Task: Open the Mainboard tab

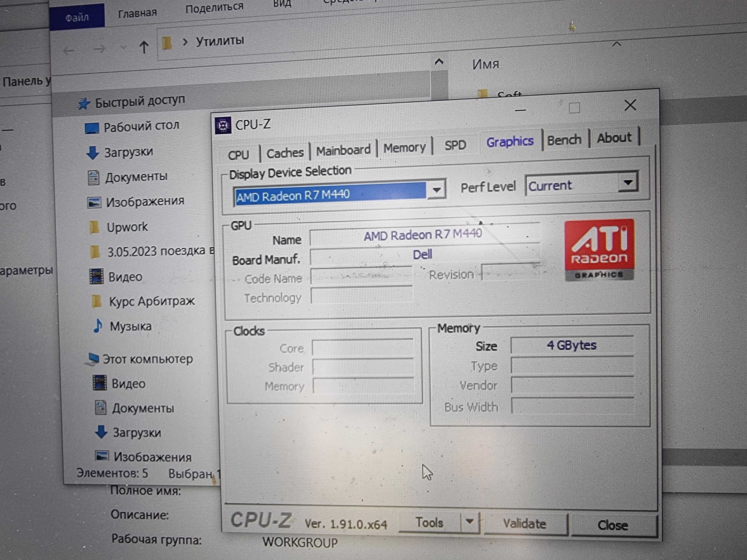Action: 343,150
